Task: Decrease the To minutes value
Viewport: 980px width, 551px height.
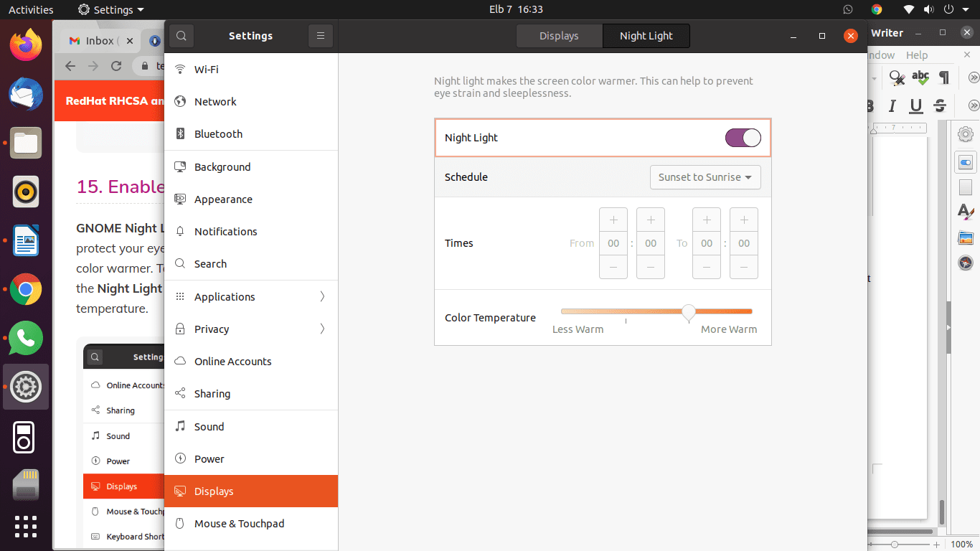Action: [x=744, y=267]
